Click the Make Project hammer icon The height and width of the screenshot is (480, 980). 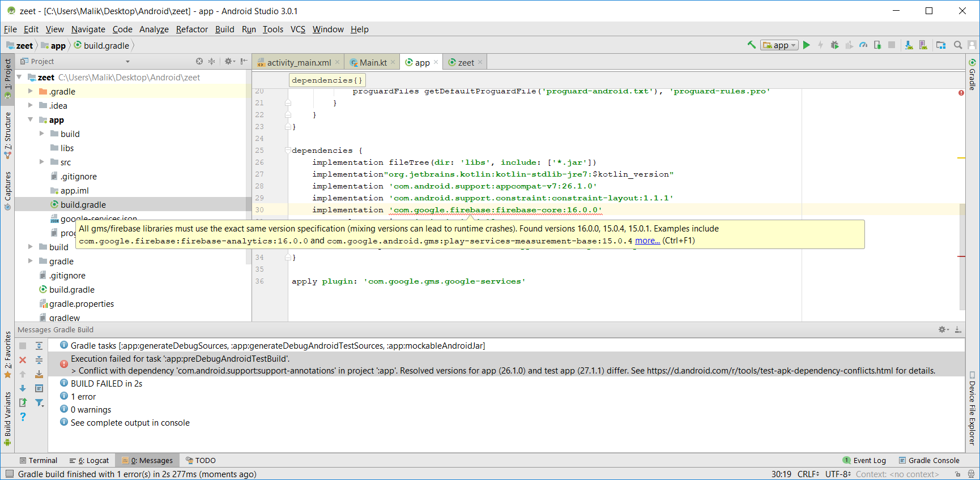click(x=752, y=45)
